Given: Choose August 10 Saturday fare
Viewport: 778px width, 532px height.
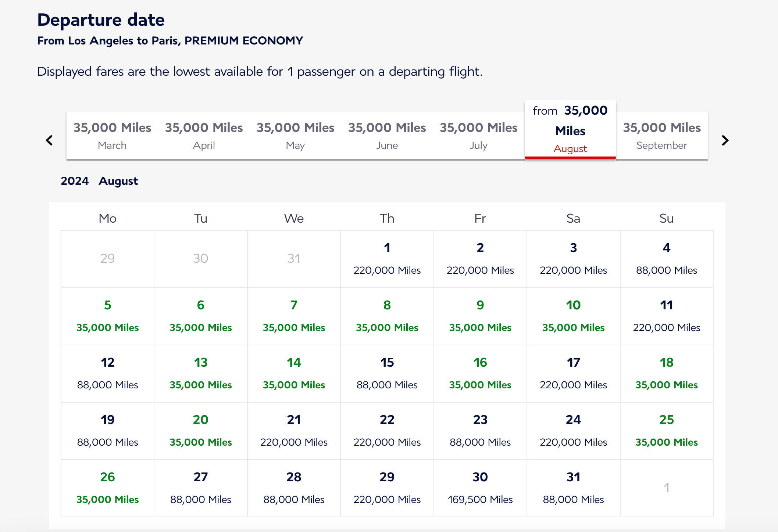Looking at the screenshot, I should [573, 316].
